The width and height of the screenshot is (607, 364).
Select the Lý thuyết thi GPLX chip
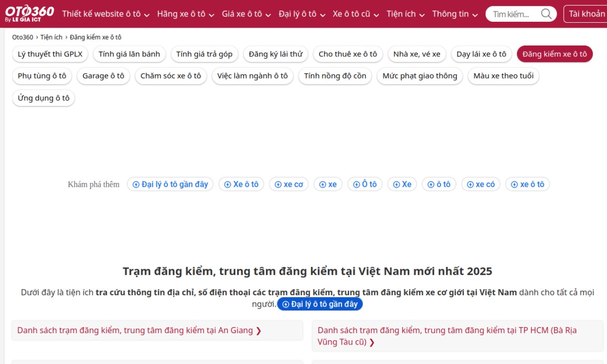[x=50, y=54]
